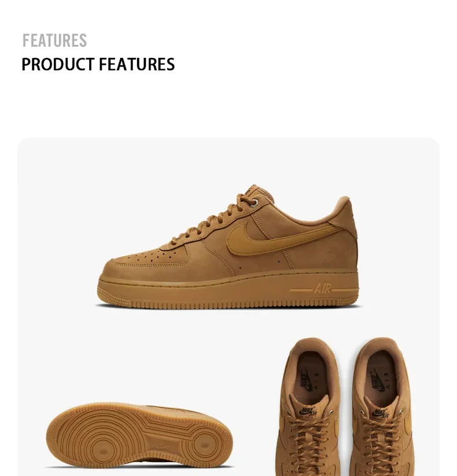Click Nike Air tongue label on left shoe
The image size is (457, 476).
pyautogui.click(x=309, y=412)
